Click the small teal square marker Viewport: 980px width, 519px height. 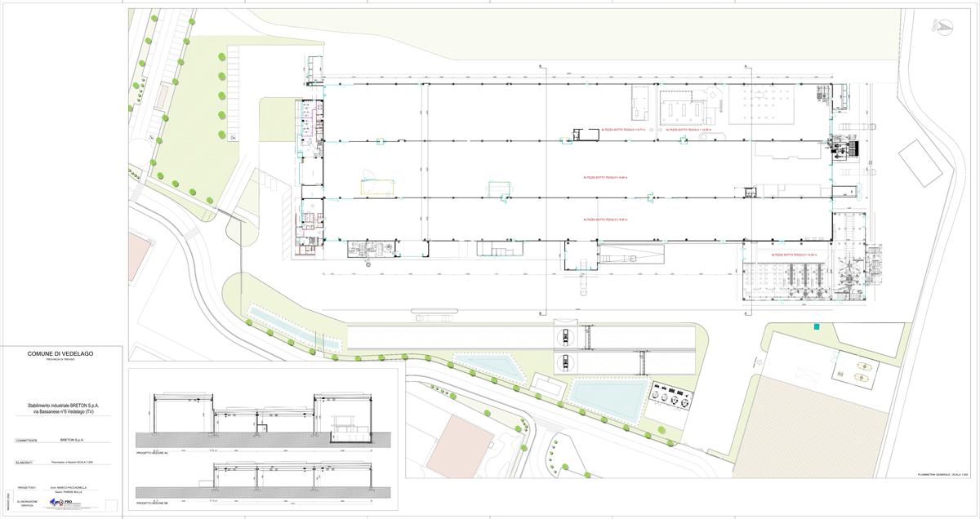816,327
